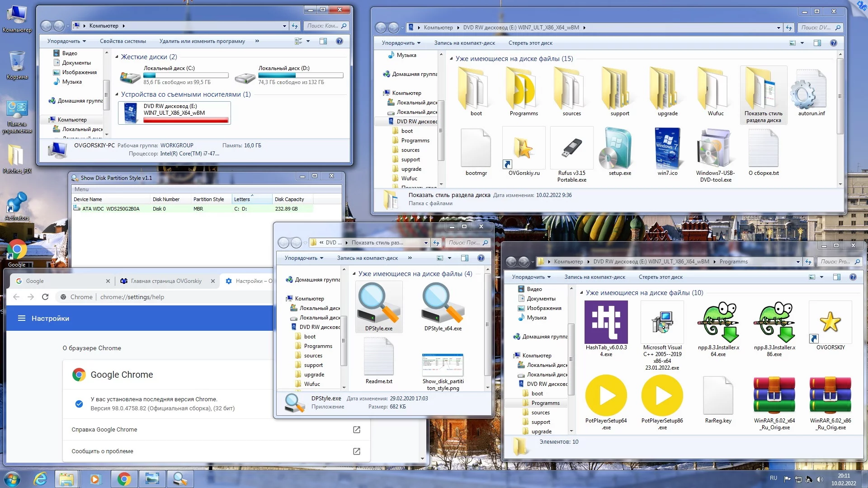Click Свойства системы in the Computer toolbar
The height and width of the screenshot is (488, 868).
tap(123, 41)
